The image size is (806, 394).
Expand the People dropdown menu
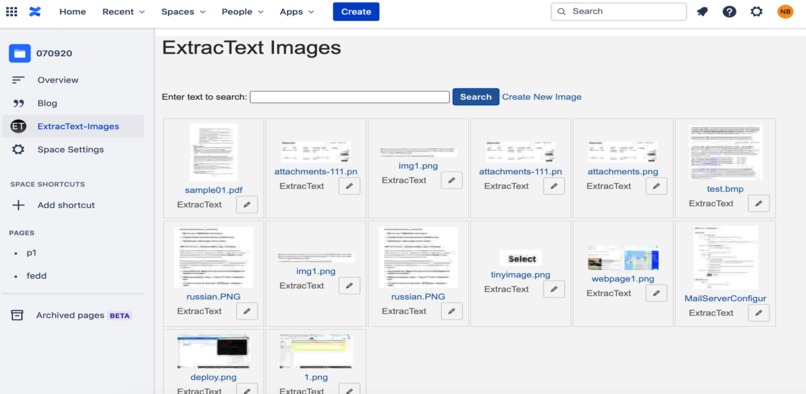(x=243, y=11)
